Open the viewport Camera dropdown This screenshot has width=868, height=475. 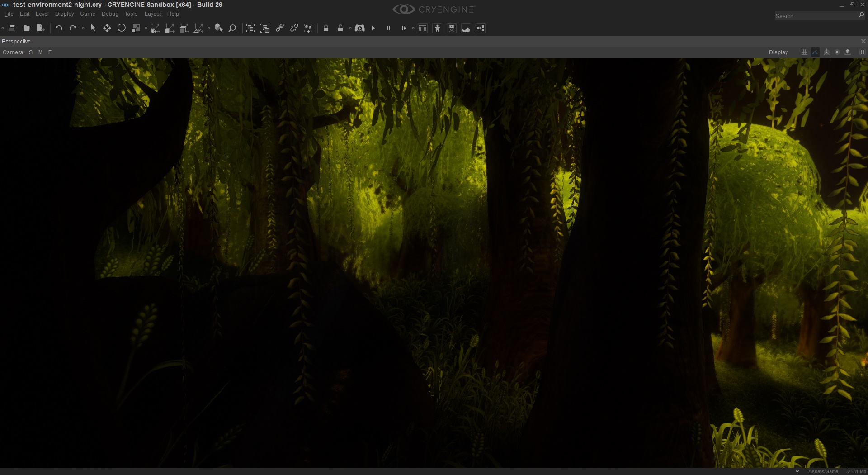tap(13, 52)
